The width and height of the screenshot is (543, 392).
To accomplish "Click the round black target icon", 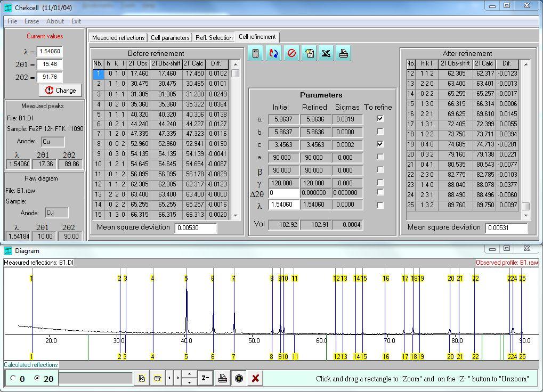I will pos(239,378).
